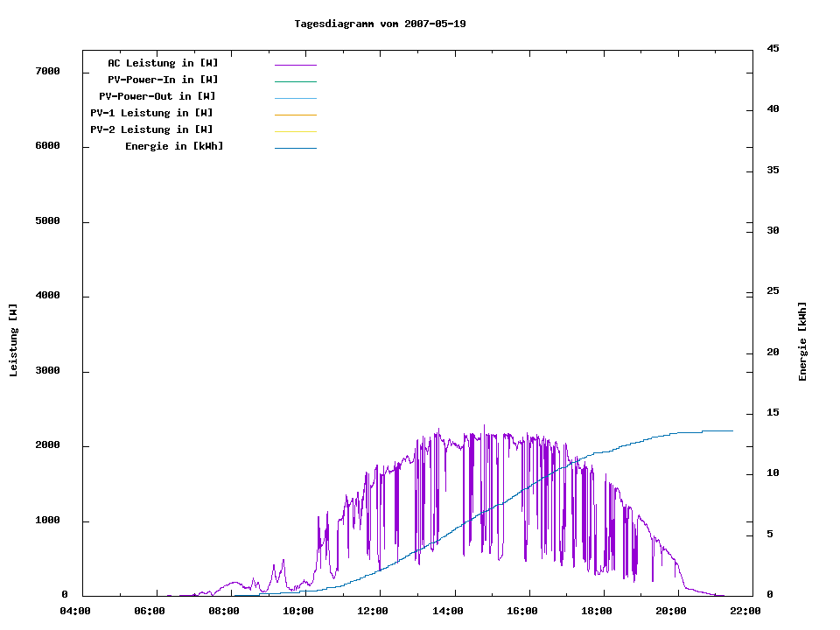Select the PV-1 Leistung in [W] legend entry
This screenshot has height=630, width=840.
[x=151, y=113]
